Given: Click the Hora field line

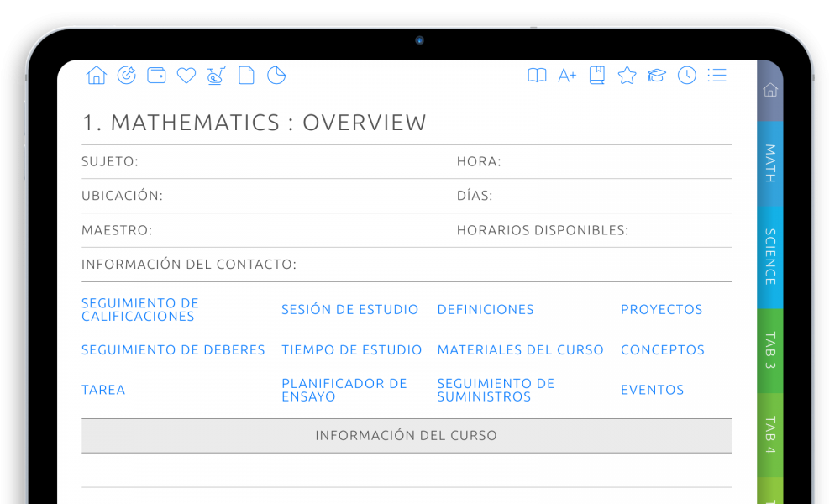Looking at the screenshot, I should click(x=594, y=162).
